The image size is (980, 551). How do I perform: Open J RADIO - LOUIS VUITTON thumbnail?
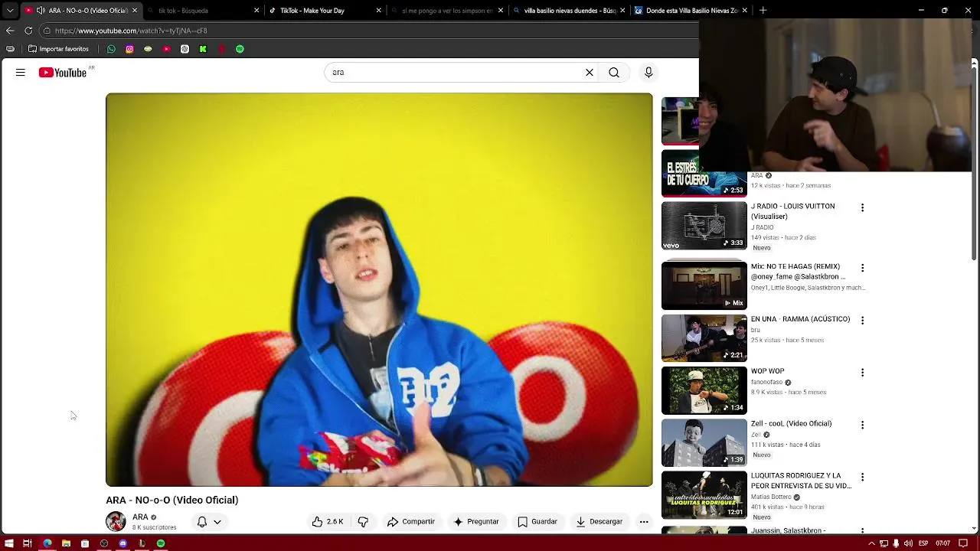[x=704, y=226]
